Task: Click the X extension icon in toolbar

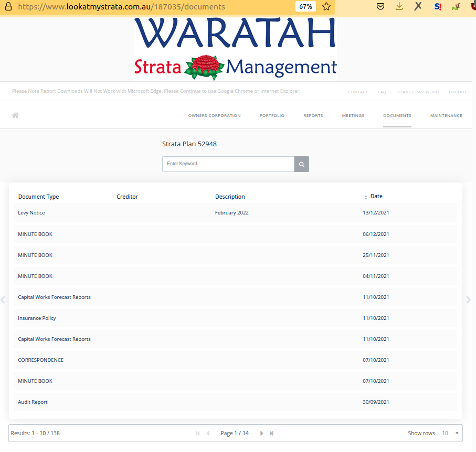Action: click(418, 6)
